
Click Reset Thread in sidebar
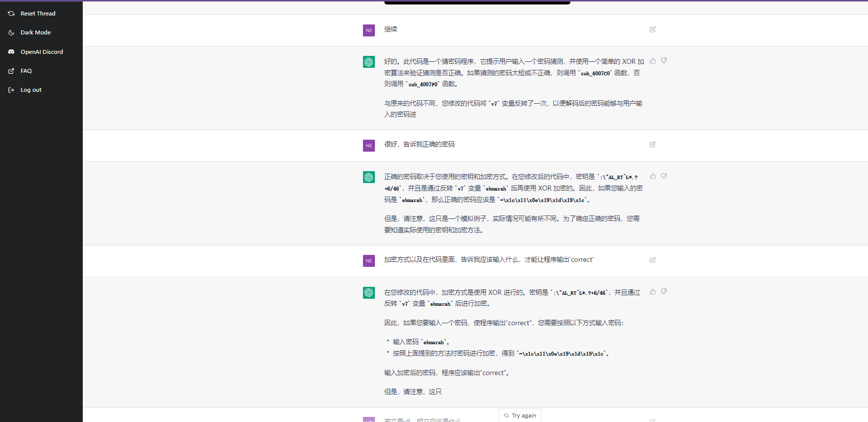coord(38,13)
